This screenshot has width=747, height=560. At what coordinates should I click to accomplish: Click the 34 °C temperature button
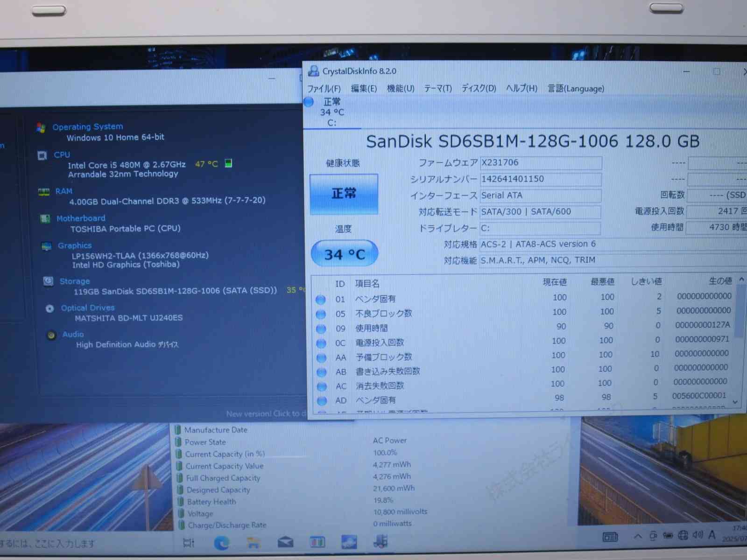tap(345, 254)
